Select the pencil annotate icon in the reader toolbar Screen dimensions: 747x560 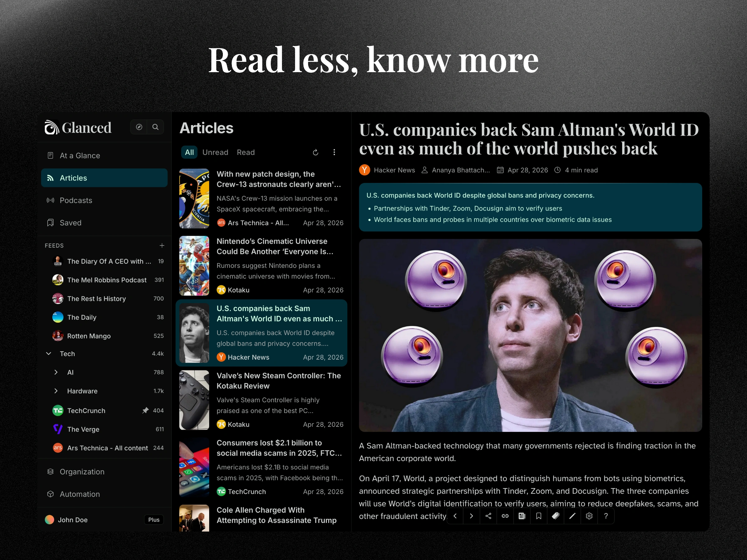[572, 516]
